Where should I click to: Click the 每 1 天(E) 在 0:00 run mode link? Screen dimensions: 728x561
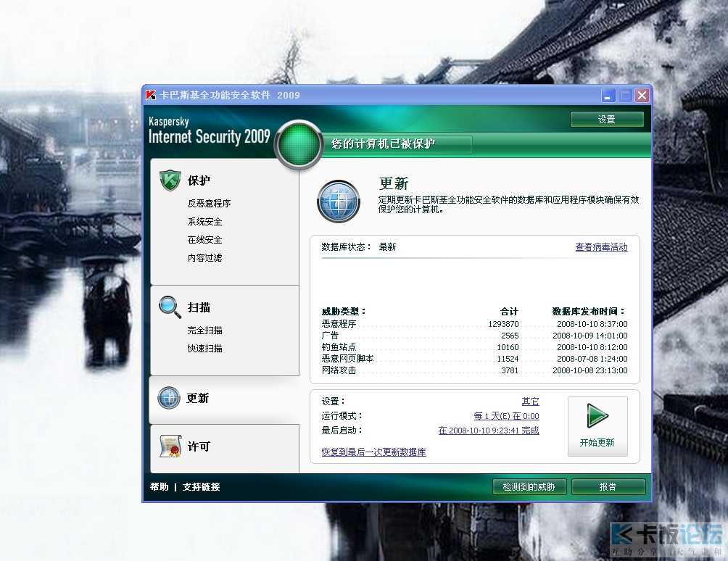click(506, 416)
